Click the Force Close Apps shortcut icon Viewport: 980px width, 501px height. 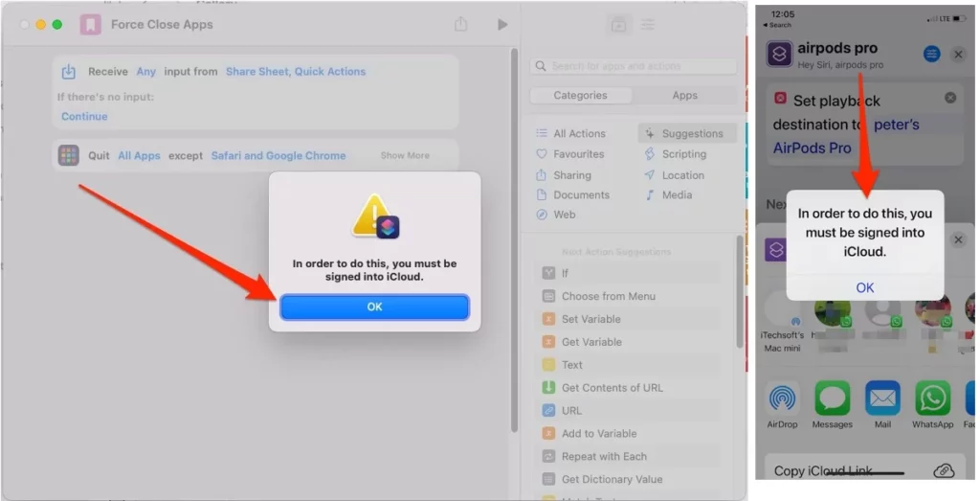[91, 24]
